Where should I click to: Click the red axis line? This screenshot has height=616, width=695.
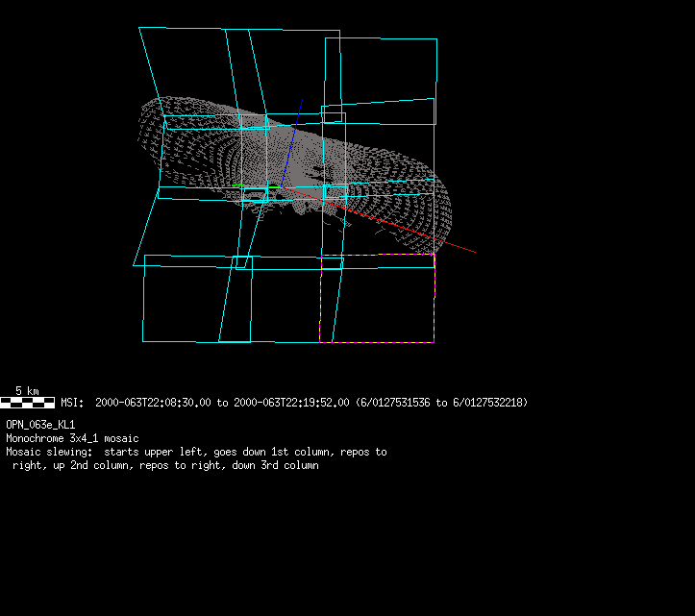click(379, 220)
